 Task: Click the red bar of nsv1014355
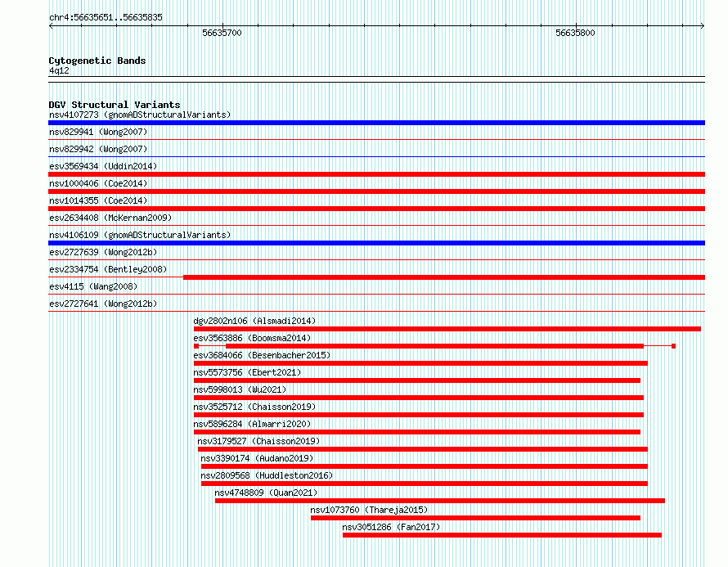[376, 209]
